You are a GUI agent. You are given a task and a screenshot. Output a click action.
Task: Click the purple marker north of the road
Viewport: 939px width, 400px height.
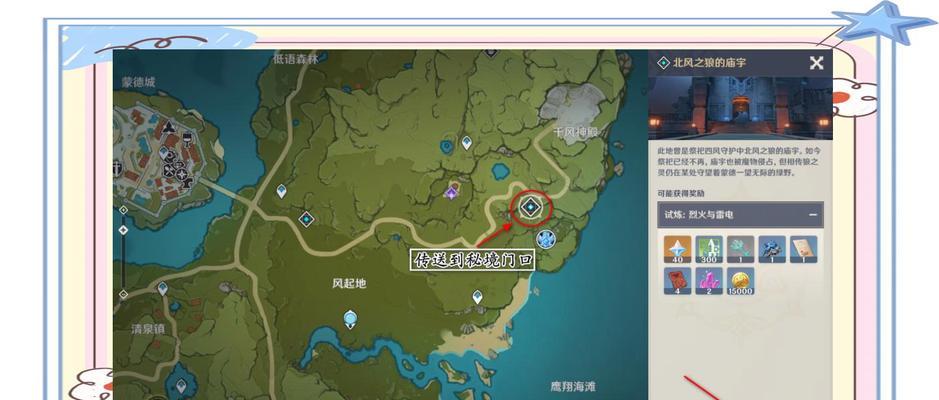pos(452,191)
